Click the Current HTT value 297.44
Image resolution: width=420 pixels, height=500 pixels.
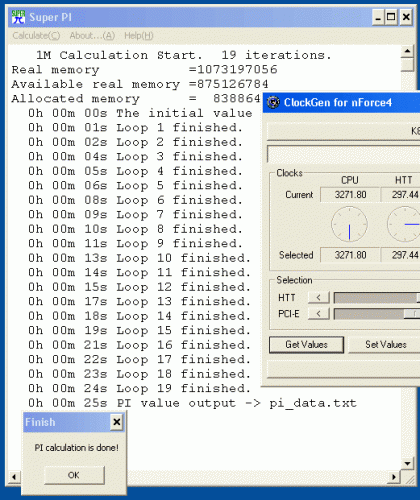(x=401, y=195)
